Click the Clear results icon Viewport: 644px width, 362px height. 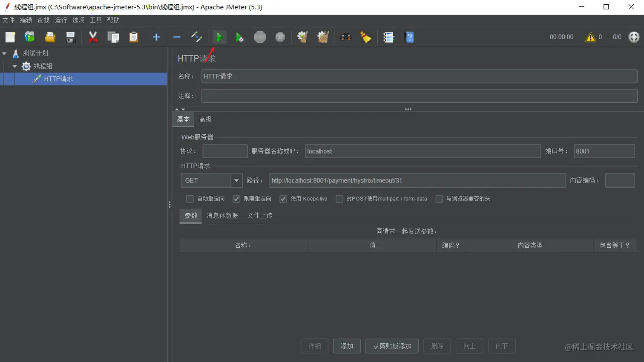click(x=303, y=37)
